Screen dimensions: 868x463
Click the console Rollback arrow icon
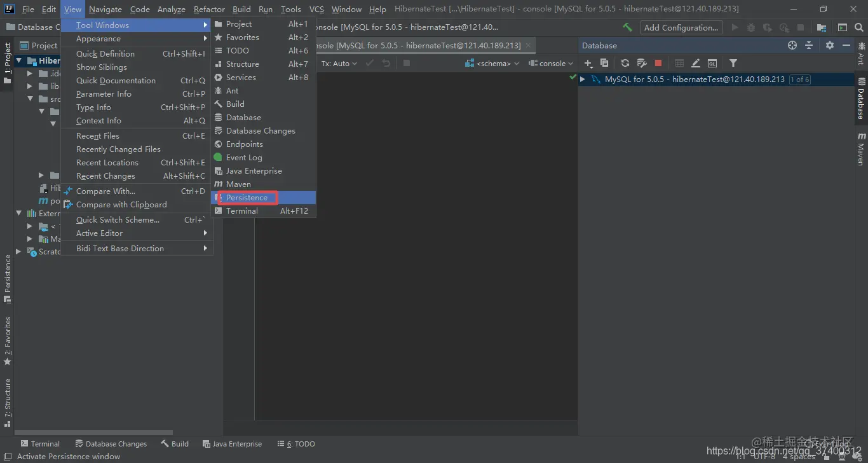click(386, 63)
